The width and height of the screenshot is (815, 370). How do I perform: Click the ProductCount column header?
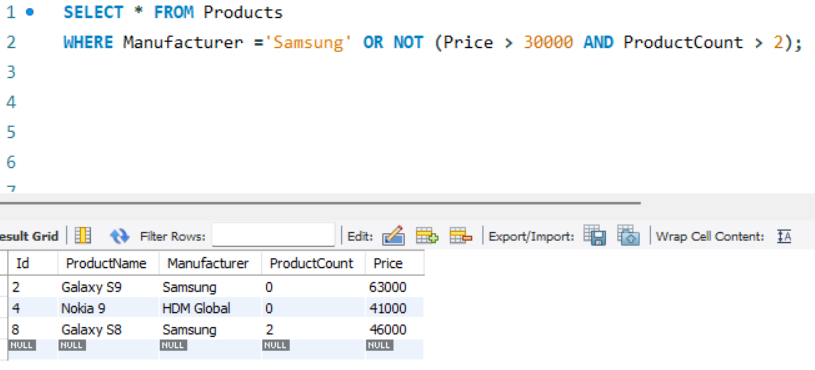click(x=313, y=263)
